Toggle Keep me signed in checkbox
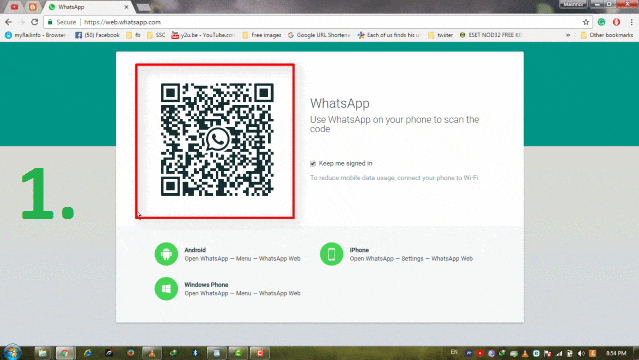The width and height of the screenshot is (639, 360). click(x=313, y=163)
